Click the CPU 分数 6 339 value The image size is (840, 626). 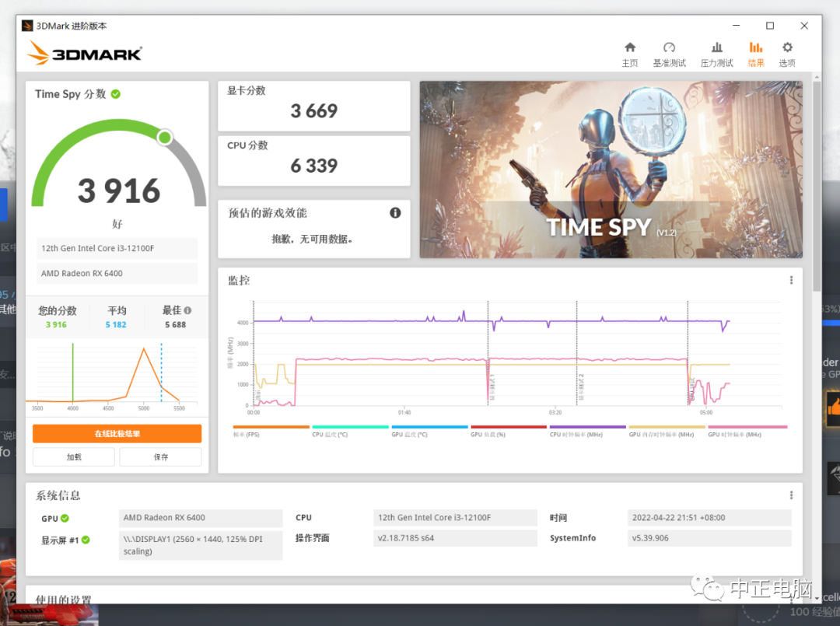314,166
